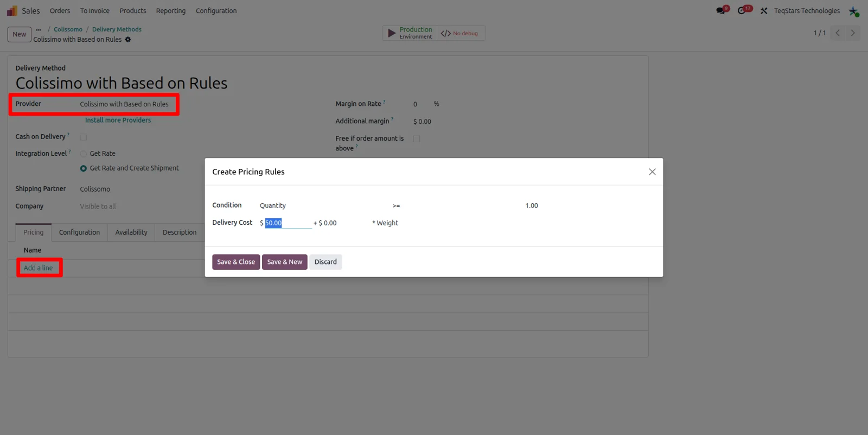Click the No debug code icon
Viewport: 868px width, 435px height.
446,33
